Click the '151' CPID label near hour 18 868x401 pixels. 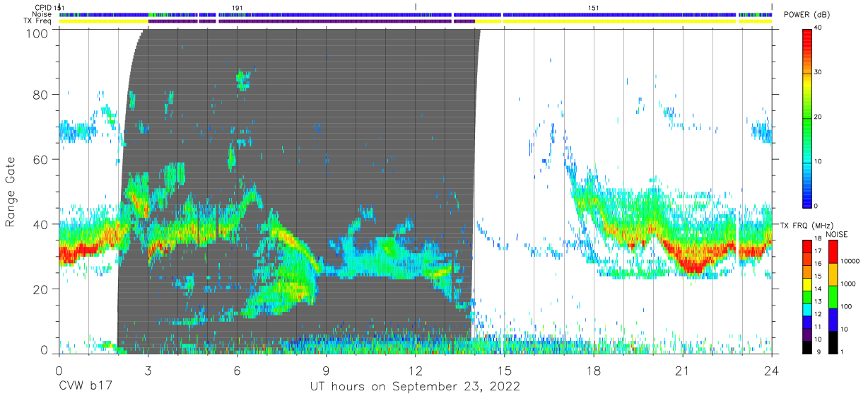(594, 7)
